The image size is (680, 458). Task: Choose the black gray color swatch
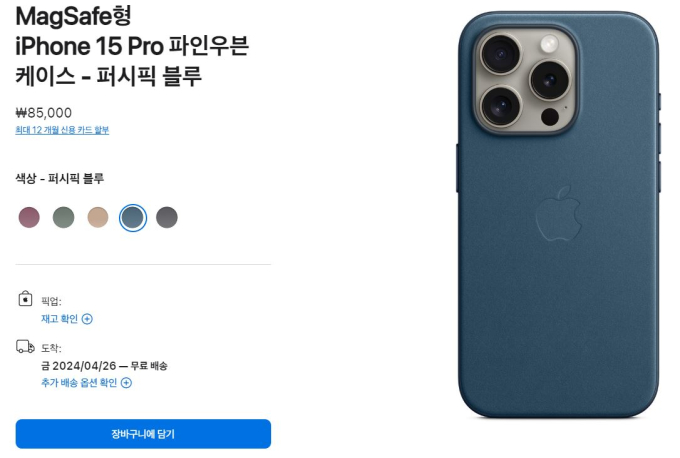[167, 217]
